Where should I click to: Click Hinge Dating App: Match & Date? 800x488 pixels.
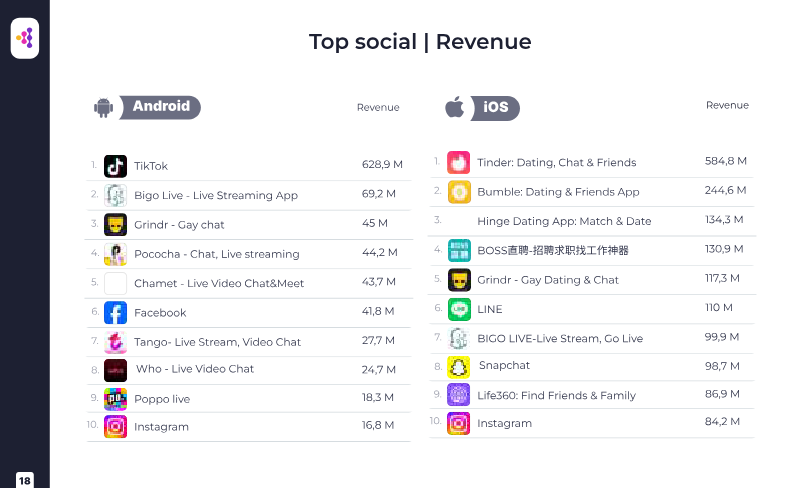[x=564, y=221]
